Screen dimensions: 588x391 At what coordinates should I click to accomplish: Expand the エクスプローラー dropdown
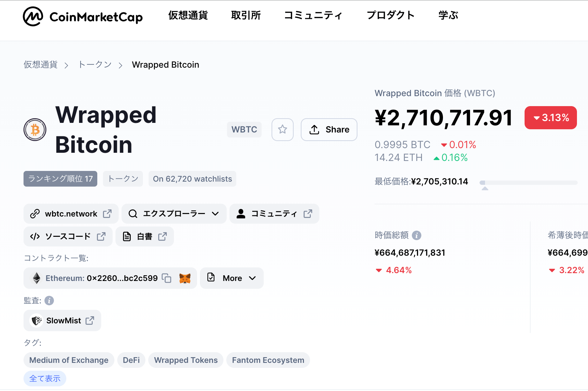point(174,214)
